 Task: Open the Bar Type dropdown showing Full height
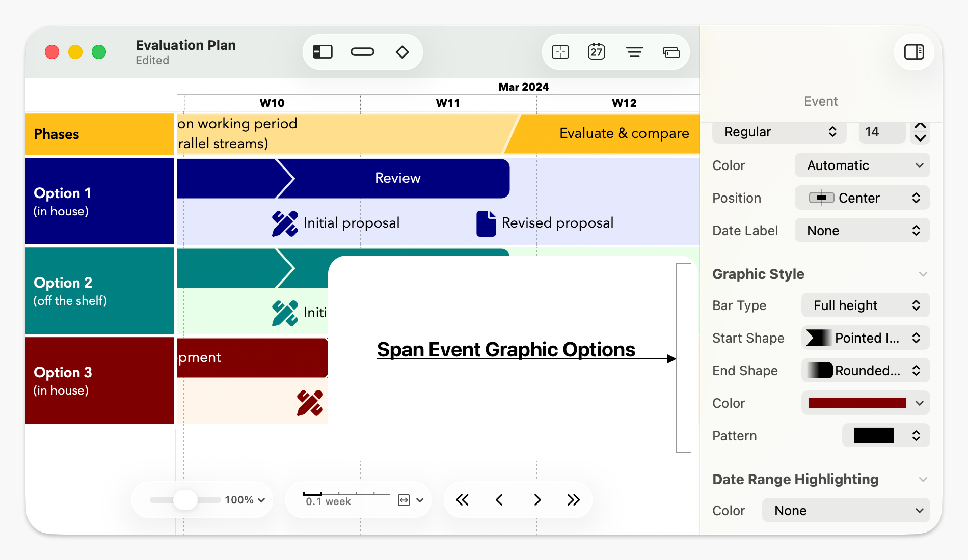tap(865, 305)
